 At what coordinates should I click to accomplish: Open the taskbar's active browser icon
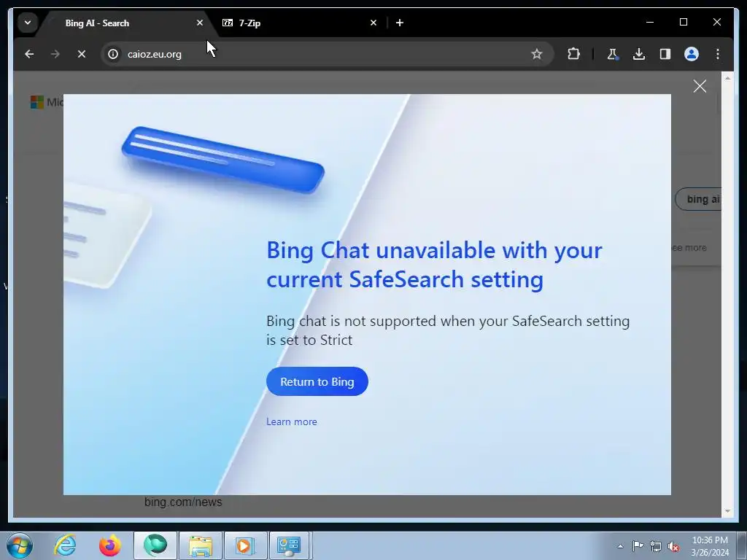coord(155,545)
